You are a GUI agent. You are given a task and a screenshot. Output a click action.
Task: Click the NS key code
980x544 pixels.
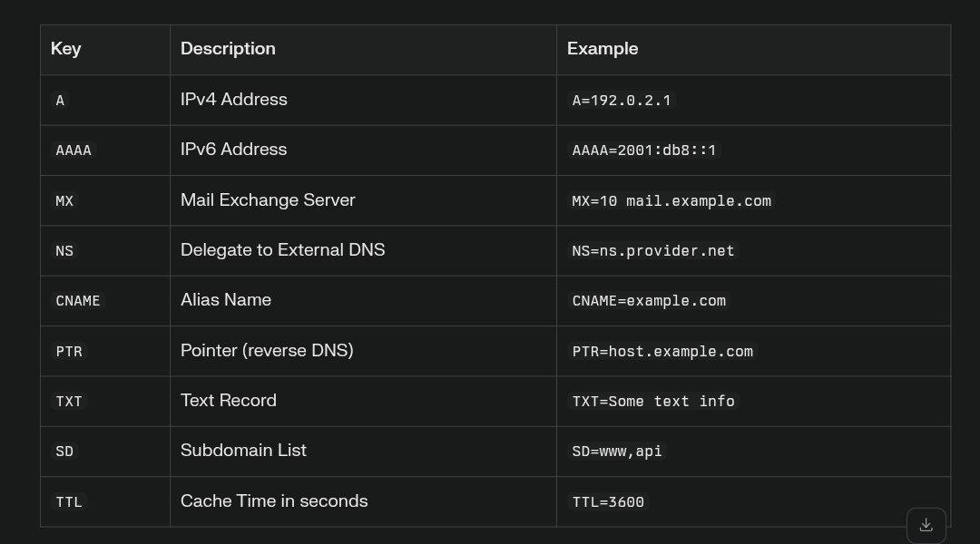[64, 251]
